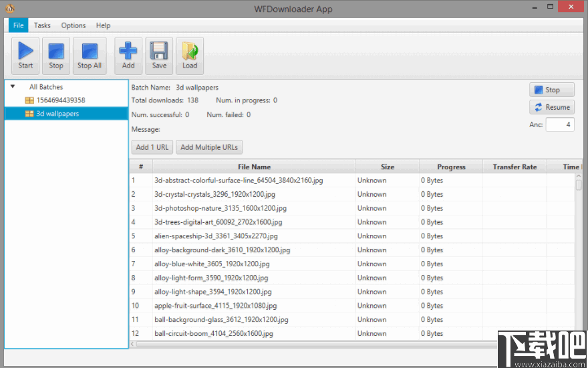588x368 pixels.
Task: Select 3d-photoshop-nature_3135_1600x1200.jpg row
Action: (352, 208)
